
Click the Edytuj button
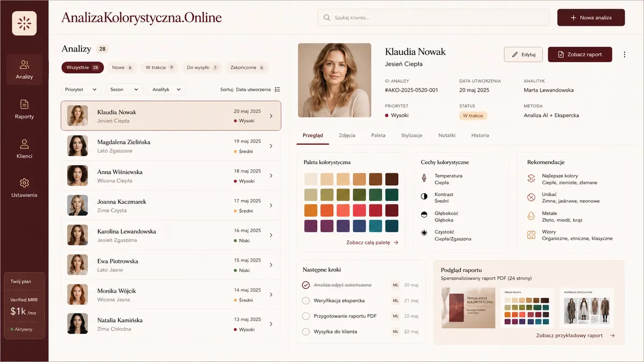pos(523,54)
